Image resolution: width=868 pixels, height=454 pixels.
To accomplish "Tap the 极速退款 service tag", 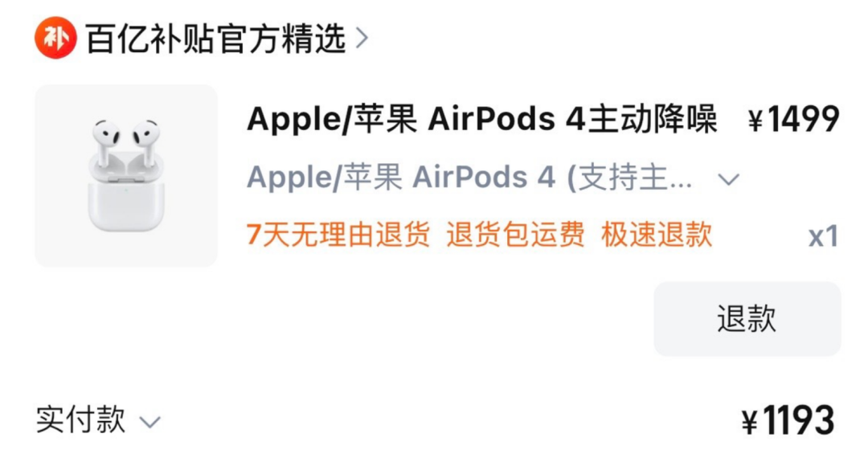I will (x=657, y=234).
